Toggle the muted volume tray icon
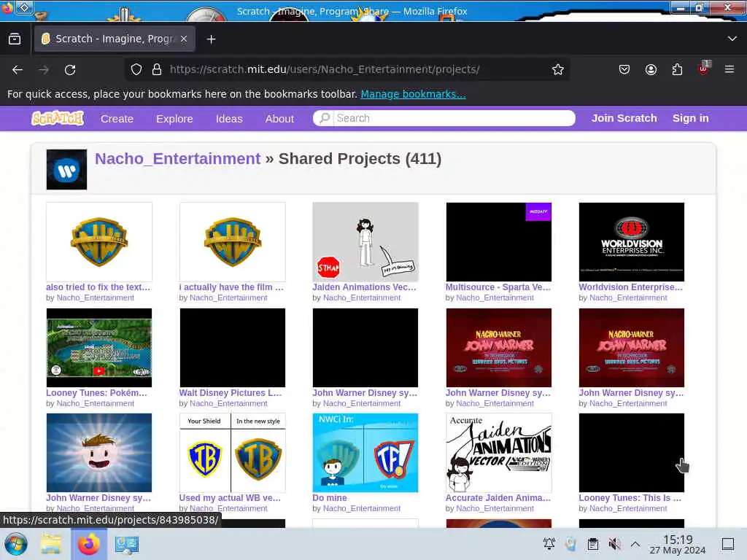The width and height of the screenshot is (747, 560). [614, 543]
